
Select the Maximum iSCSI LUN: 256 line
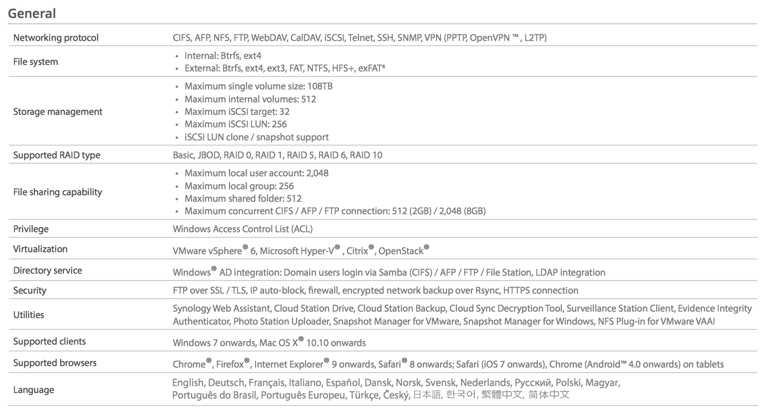click(236, 124)
